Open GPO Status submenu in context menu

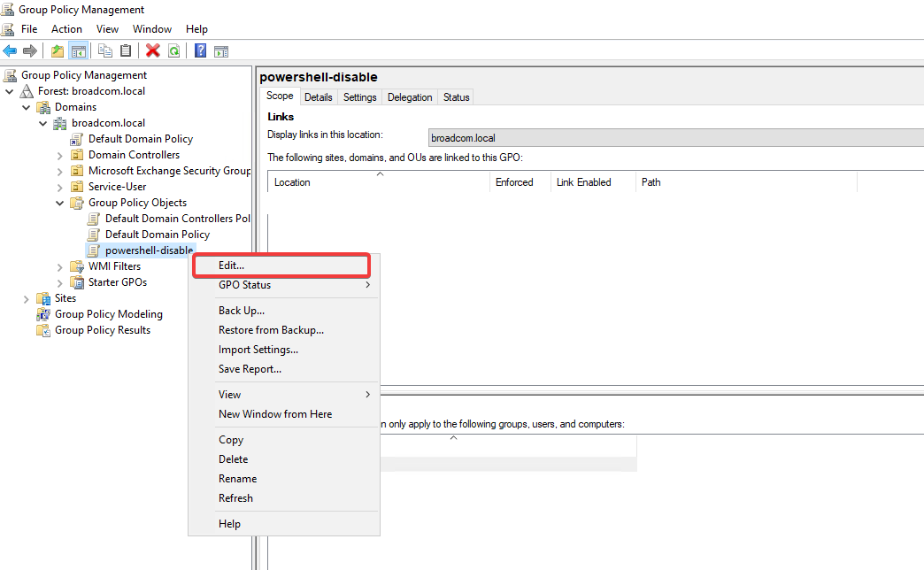[245, 285]
